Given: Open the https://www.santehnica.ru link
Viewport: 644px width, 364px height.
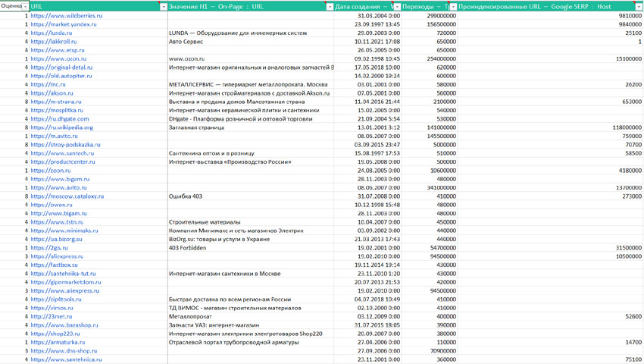Looking at the screenshot, I should 66,359.
